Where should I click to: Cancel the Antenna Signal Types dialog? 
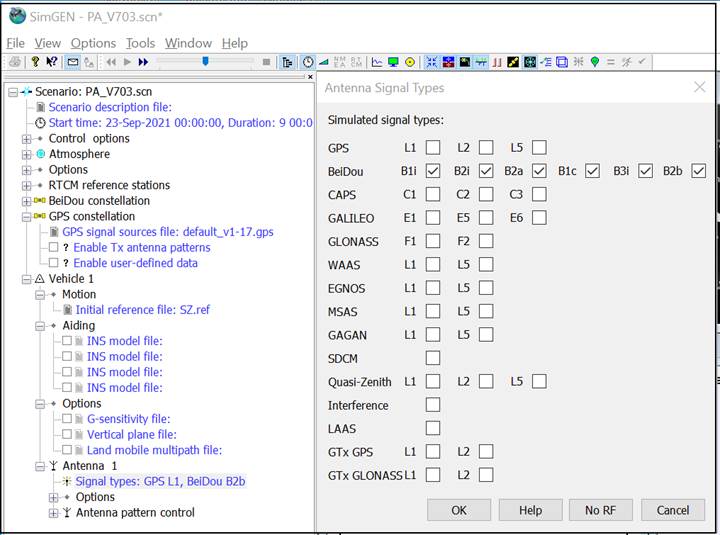pyautogui.click(x=673, y=510)
